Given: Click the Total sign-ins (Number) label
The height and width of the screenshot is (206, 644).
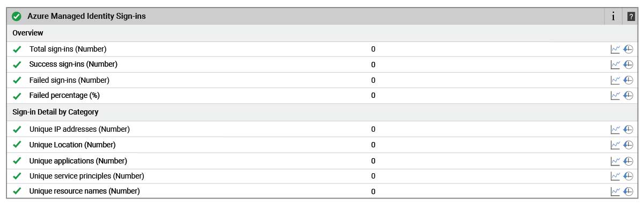Looking at the screenshot, I should click(x=68, y=49).
